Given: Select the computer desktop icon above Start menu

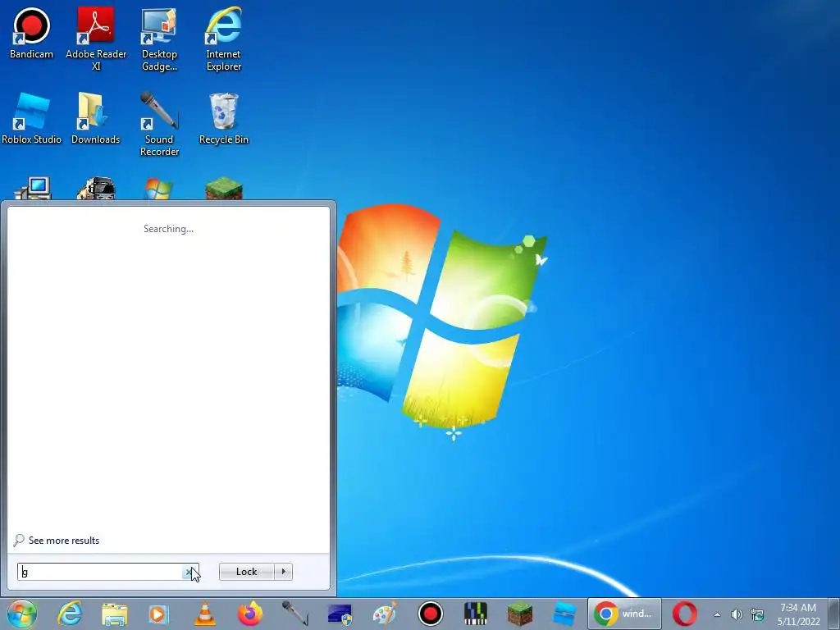Looking at the screenshot, I should [32, 188].
